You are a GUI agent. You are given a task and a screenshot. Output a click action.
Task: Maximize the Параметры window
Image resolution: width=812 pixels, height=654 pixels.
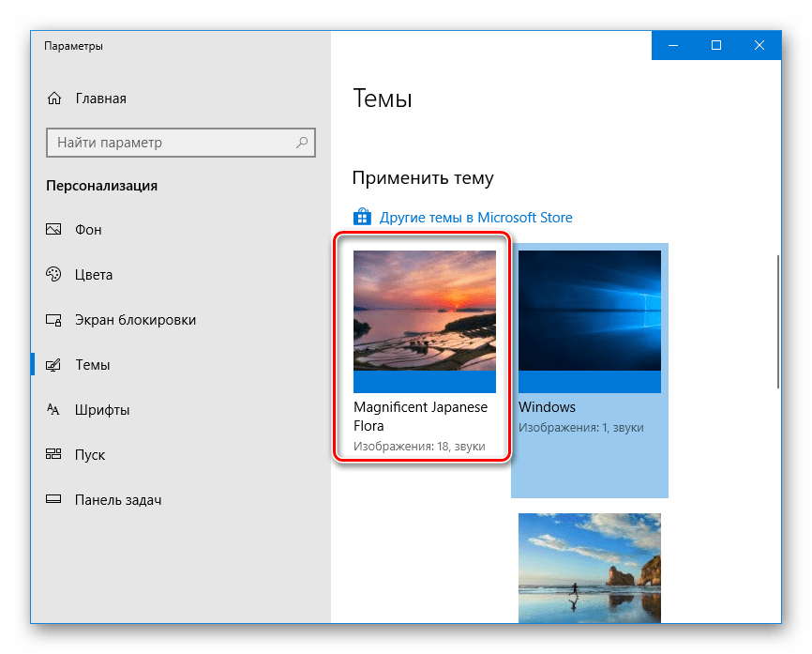pyautogui.click(x=716, y=45)
